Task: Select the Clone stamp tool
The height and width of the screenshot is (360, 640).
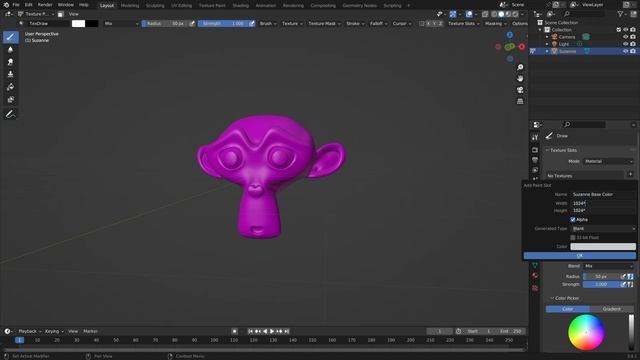Action: [x=11, y=74]
